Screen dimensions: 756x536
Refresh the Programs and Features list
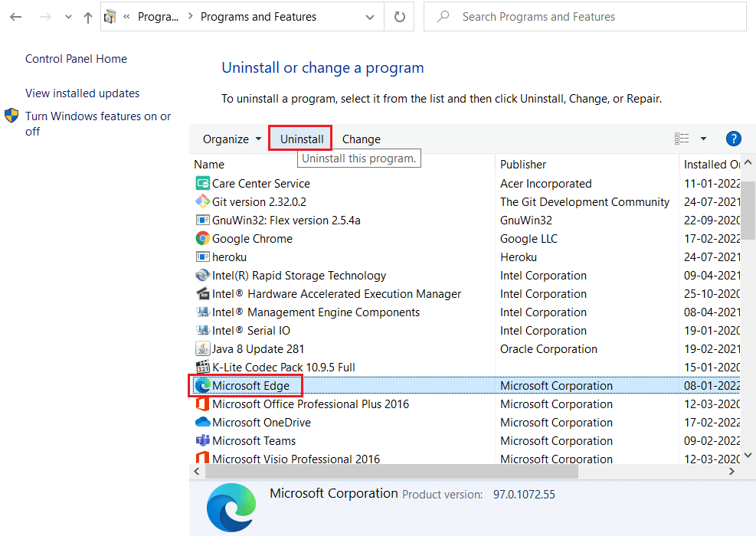point(399,17)
